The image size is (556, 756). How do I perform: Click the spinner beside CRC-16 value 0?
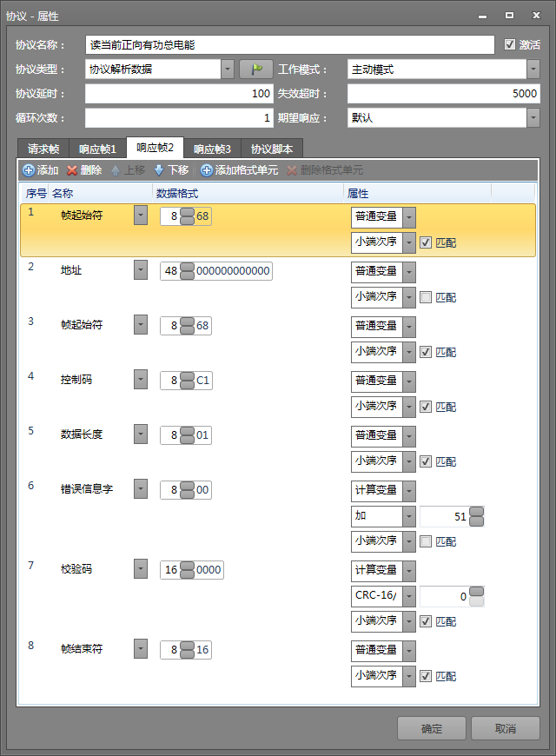pos(476,596)
